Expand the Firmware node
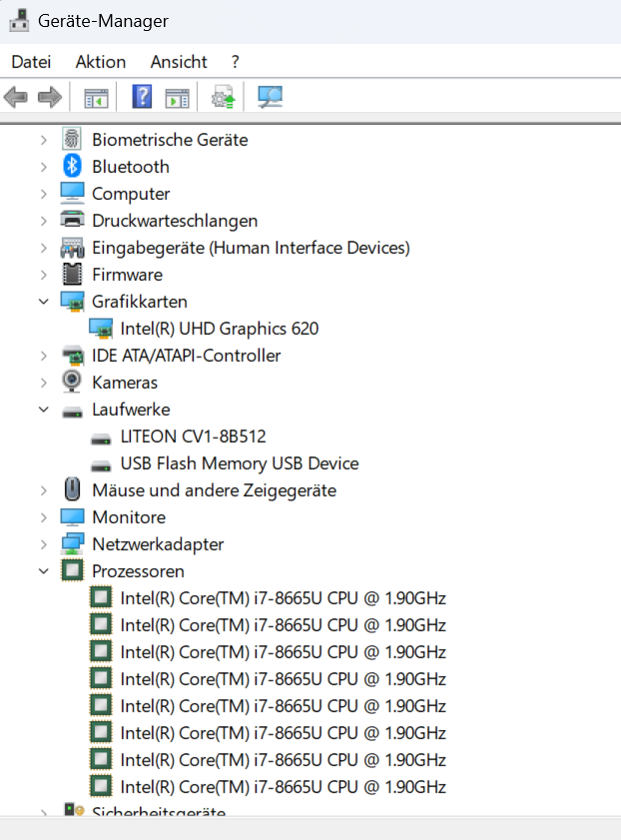Viewport: 621px width, 840px height. (x=43, y=275)
